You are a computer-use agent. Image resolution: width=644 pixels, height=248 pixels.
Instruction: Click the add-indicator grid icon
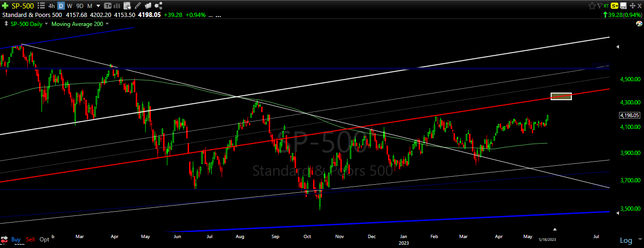127,6
